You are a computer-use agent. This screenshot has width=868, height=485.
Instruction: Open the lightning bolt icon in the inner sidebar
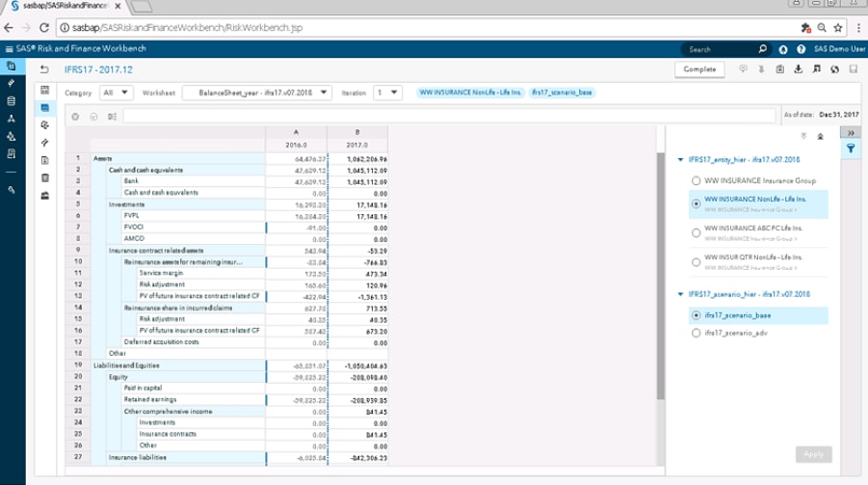(x=45, y=143)
